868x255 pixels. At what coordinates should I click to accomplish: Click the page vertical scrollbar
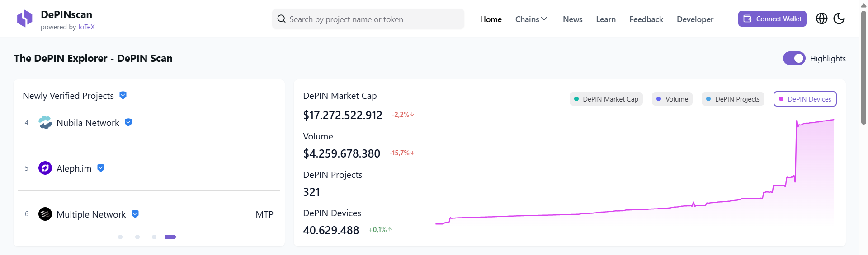pyautogui.click(x=864, y=68)
